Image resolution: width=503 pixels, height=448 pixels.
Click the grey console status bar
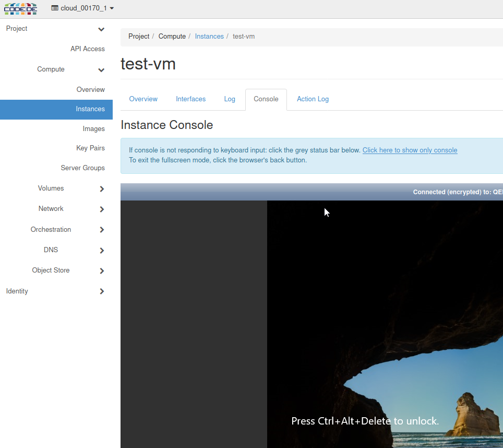point(312,192)
